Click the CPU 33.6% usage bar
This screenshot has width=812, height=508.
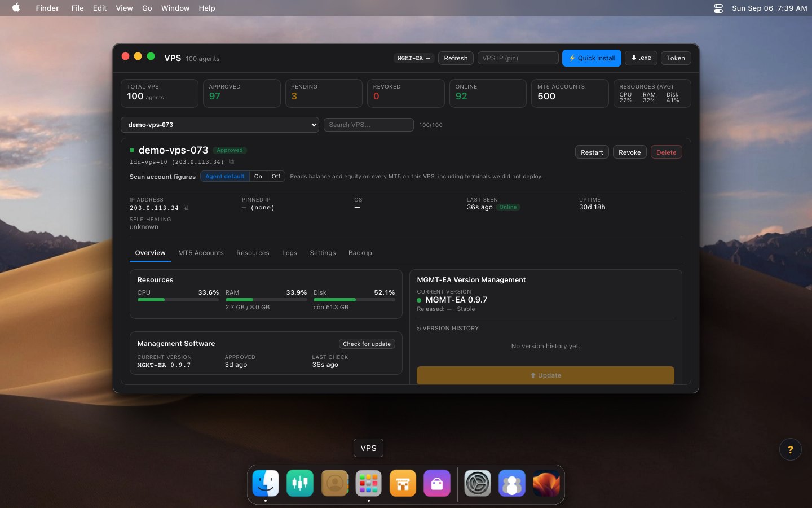point(178,300)
